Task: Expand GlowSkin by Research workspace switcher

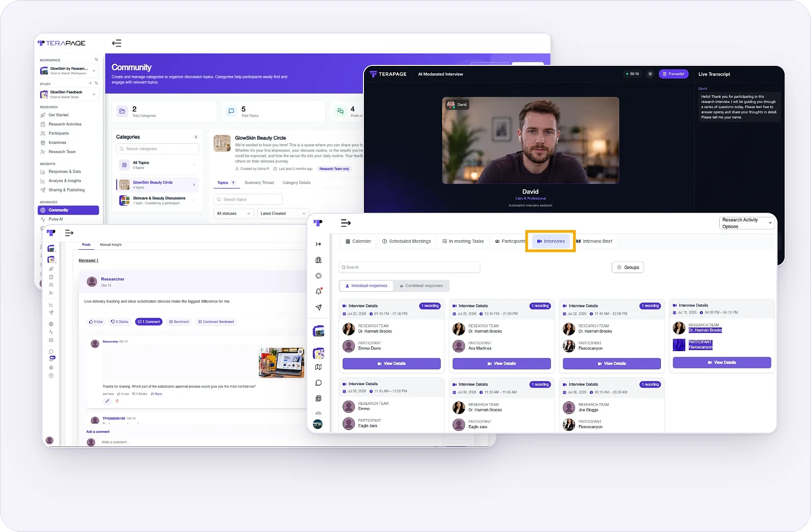Action: pyautogui.click(x=69, y=70)
